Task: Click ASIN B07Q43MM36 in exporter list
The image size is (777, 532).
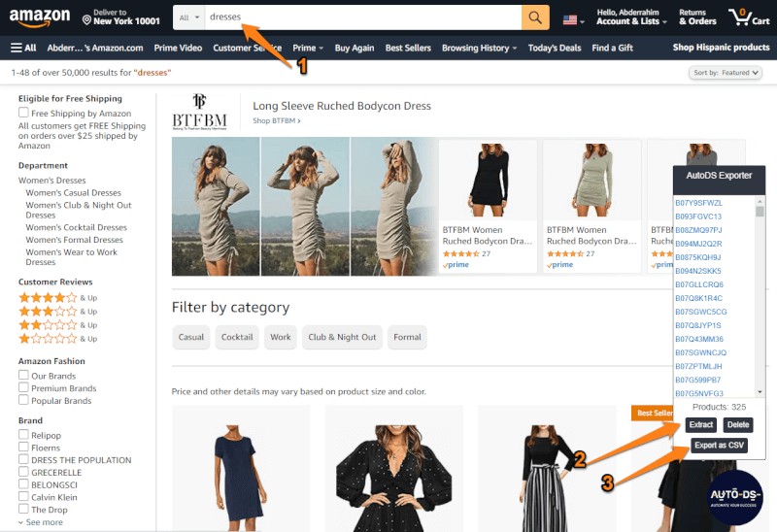Action: click(699, 339)
